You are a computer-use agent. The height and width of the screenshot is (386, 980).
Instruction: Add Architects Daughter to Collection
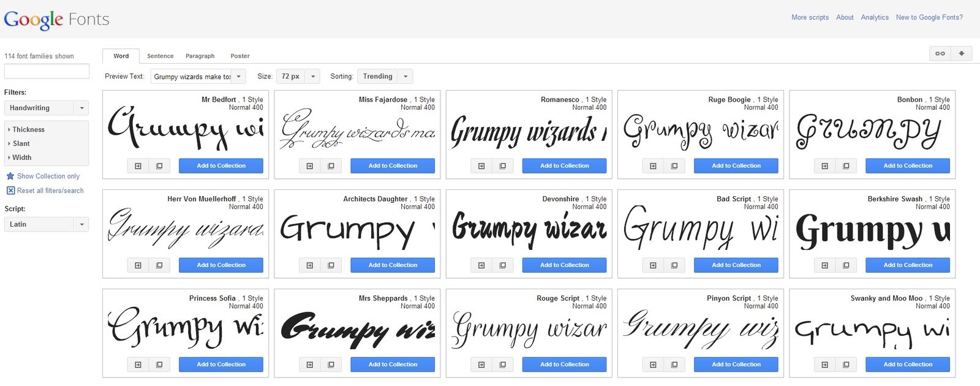pyautogui.click(x=393, y=265)
